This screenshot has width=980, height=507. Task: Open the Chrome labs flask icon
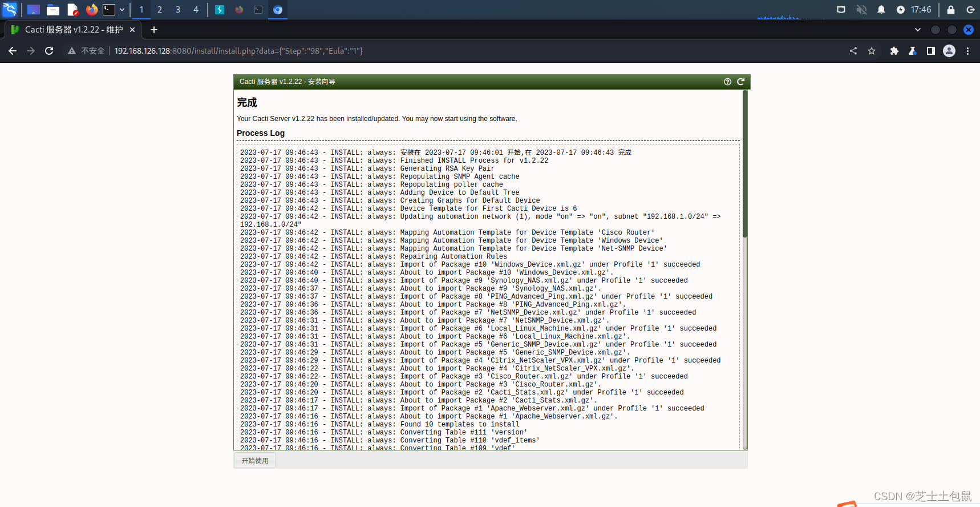[913, 51]
